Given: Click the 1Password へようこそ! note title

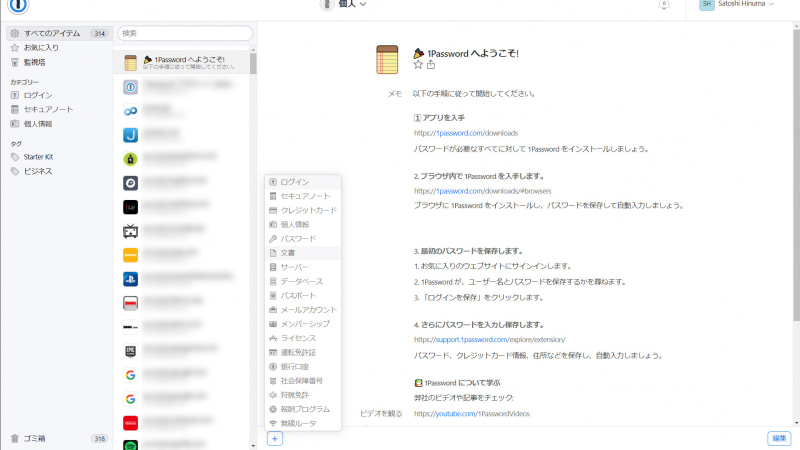Looking at the screenshot, I should click(x=473, y=54).
